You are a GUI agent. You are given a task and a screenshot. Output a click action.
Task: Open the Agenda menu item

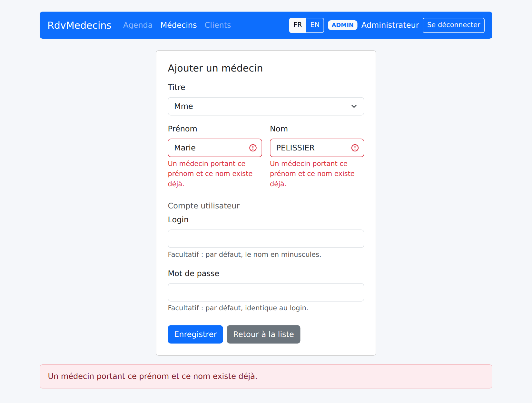tap(138, 25)
